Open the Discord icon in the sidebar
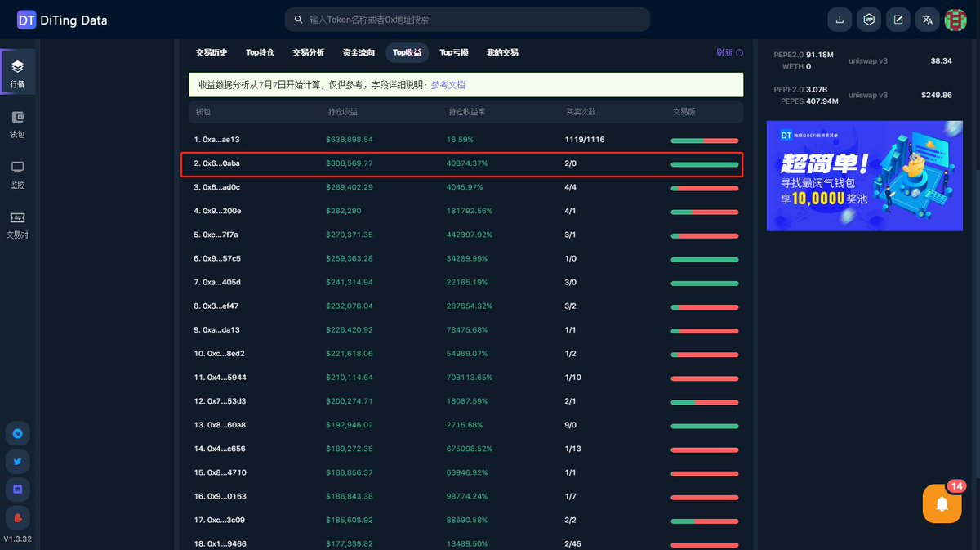This screenshot has width=980, height=550. [x=18, y=489]
